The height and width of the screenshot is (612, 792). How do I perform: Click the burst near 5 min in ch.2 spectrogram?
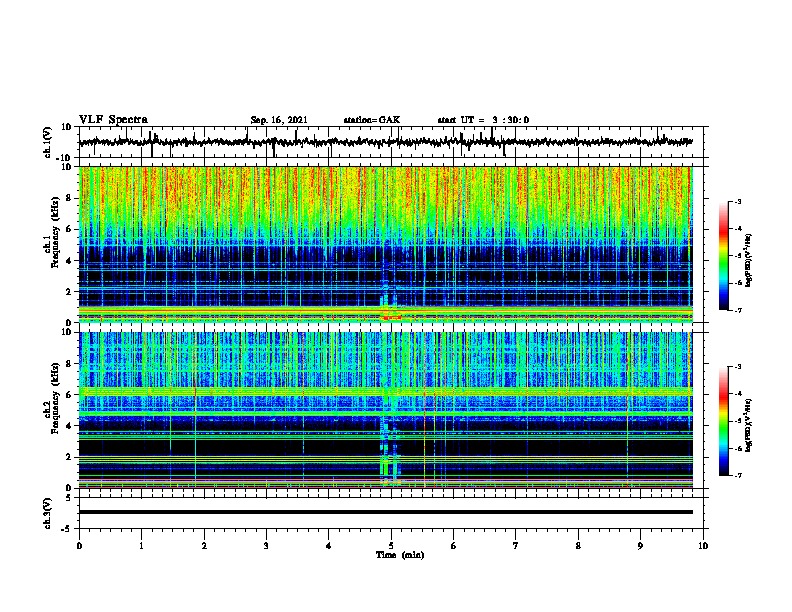(x=388, y=442)
